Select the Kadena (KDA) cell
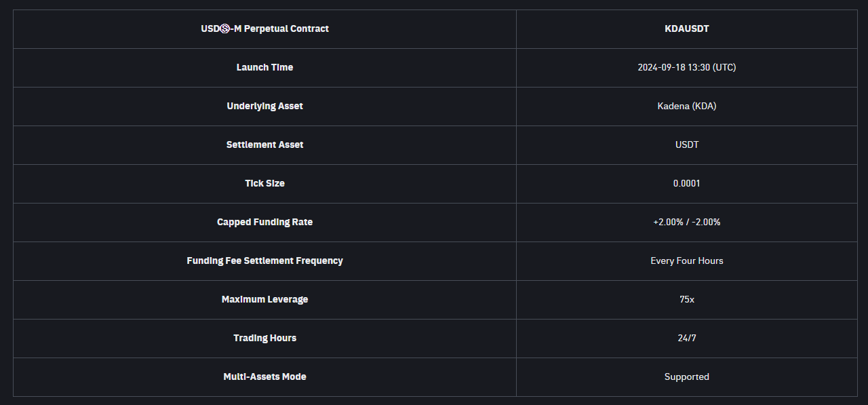The width and height of the screenshot is (868, 405). pyautogui.click(x=686, y=107)
